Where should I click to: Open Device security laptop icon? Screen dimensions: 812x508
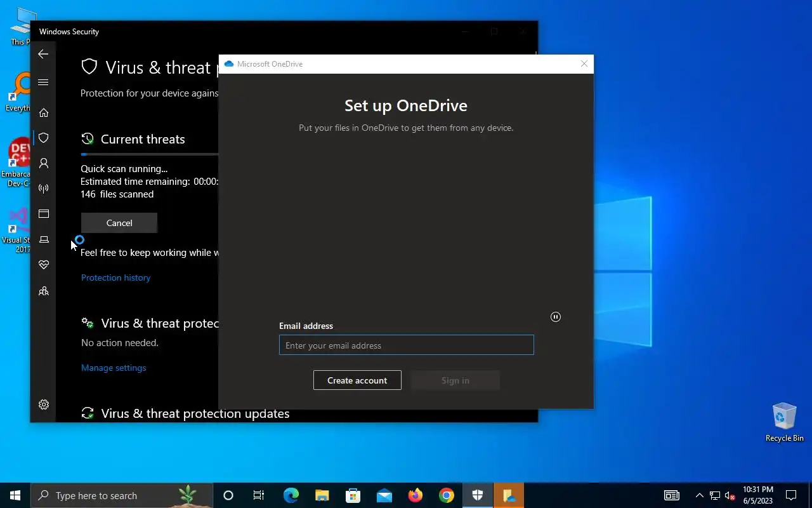[x=44, y=239]
